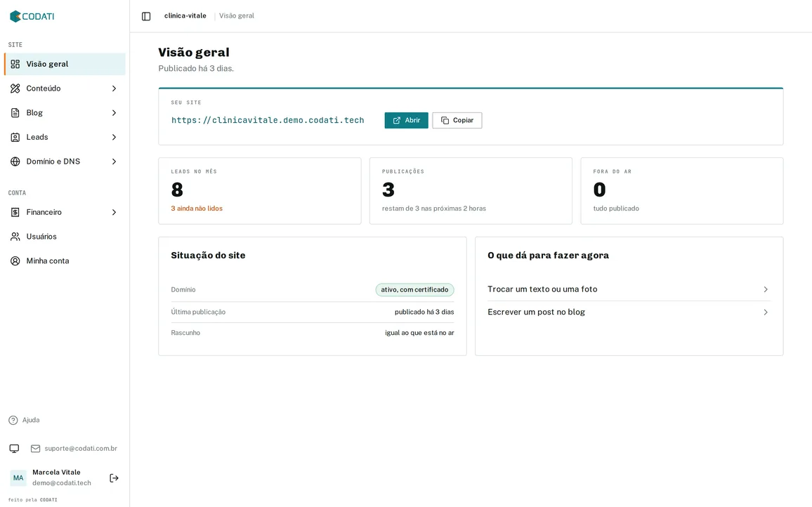Click suporte@codati.com.br email link
The width and height of the screenshot is (812, 507).
point(81,449)
